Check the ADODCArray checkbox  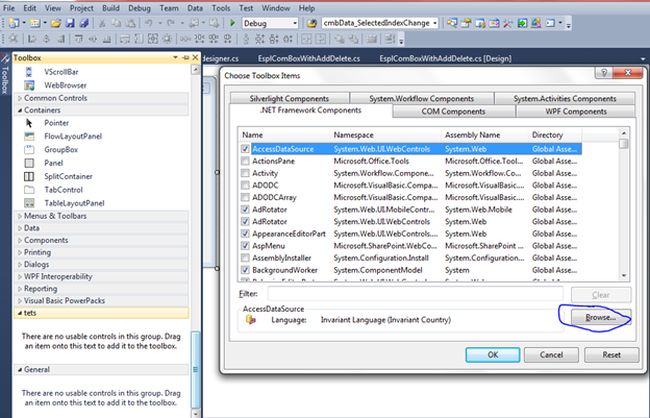click(245, 197)
